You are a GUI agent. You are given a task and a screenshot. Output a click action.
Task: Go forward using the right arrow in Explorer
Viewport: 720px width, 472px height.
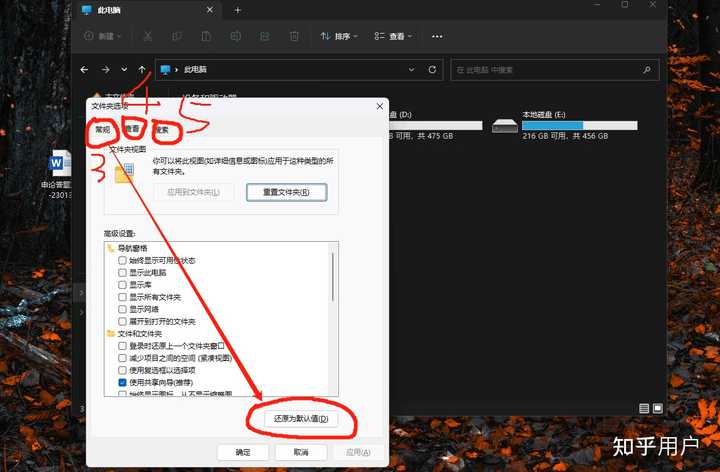coord(106,70)
